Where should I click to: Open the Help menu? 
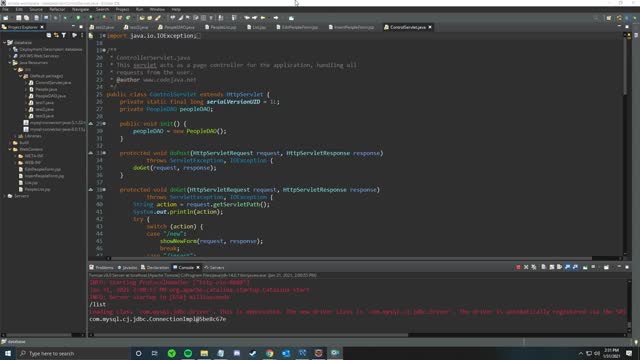(176, 9)
